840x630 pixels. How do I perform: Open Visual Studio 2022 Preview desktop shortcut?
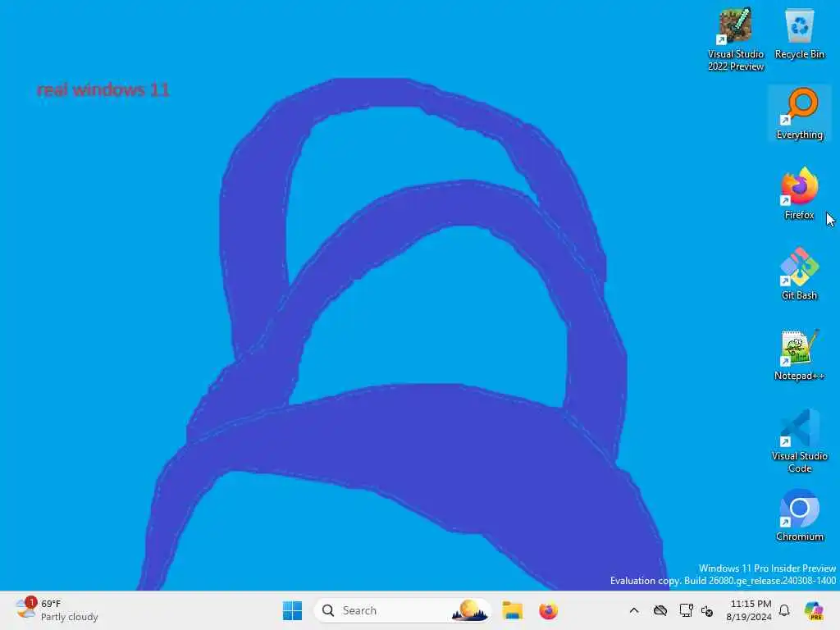pos(736,39)
